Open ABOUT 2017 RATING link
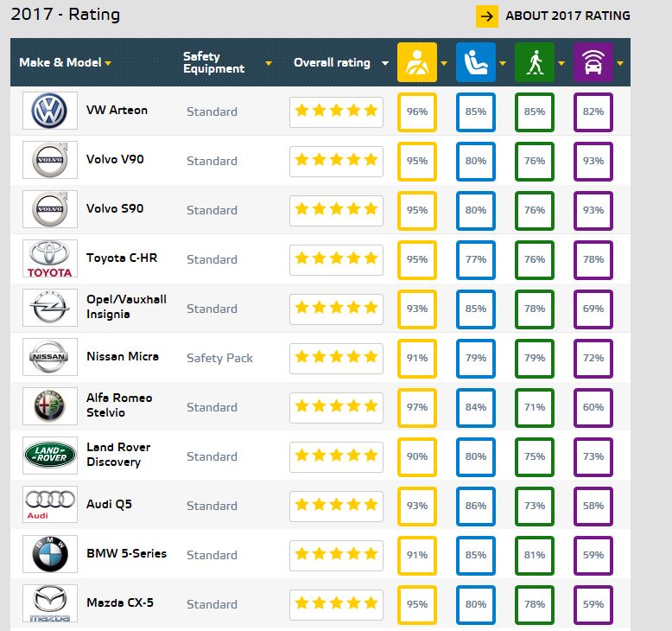Screen dimensions: 672x631 (567, 16)
